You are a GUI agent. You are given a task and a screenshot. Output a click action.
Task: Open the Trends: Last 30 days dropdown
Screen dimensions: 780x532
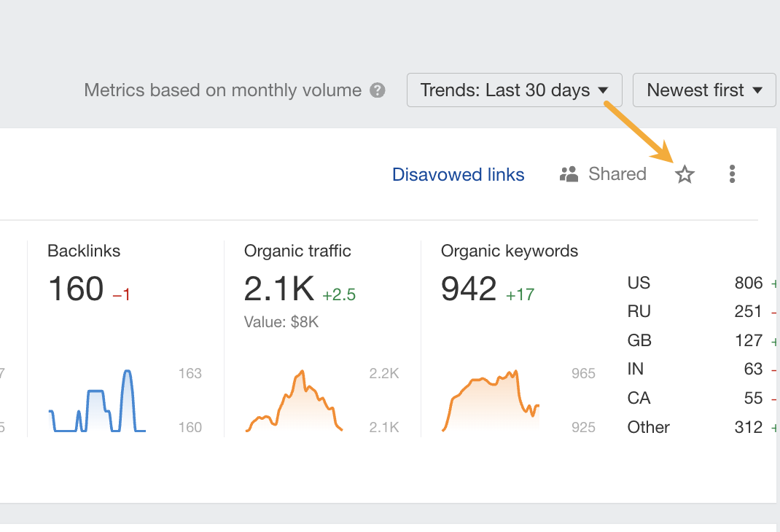click(x=513, y=90)
